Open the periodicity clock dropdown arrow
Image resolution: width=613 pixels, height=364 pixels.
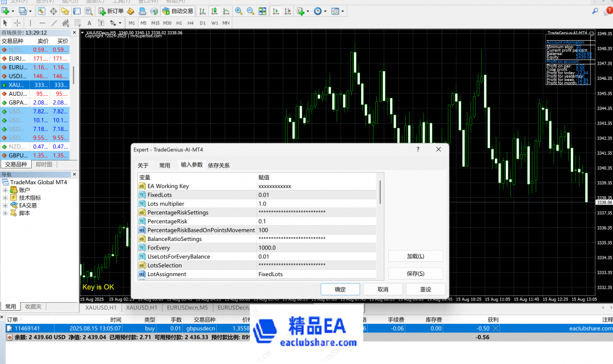click(325, 11)
